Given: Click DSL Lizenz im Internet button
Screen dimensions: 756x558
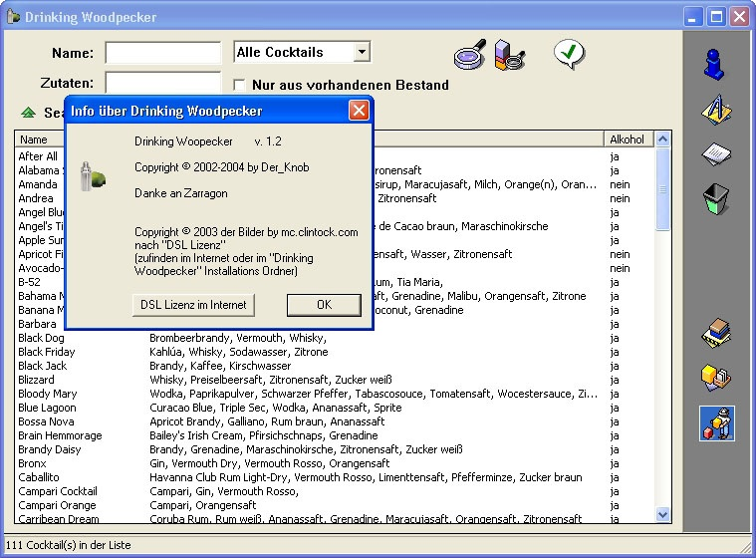Looking at the screenshot, I should [193, 305].
